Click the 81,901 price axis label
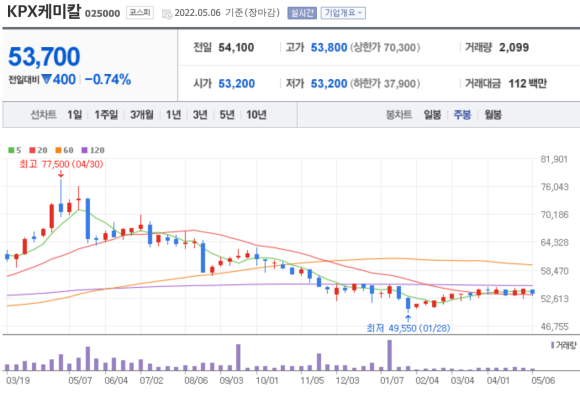The height and width of the screenshot is (393, 580). pos(554,159)
